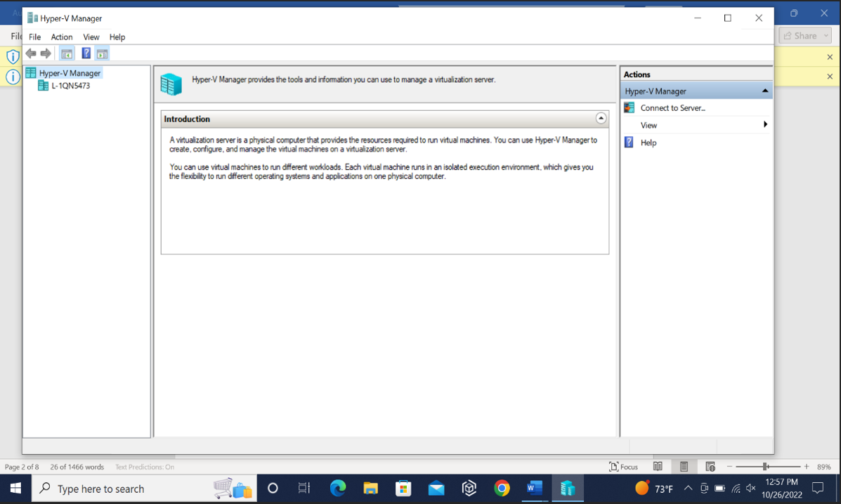Viewport: 841px width, 504px height.
Task: Click Wi-Fi network tray icon
Action: (x=736, y=488)
